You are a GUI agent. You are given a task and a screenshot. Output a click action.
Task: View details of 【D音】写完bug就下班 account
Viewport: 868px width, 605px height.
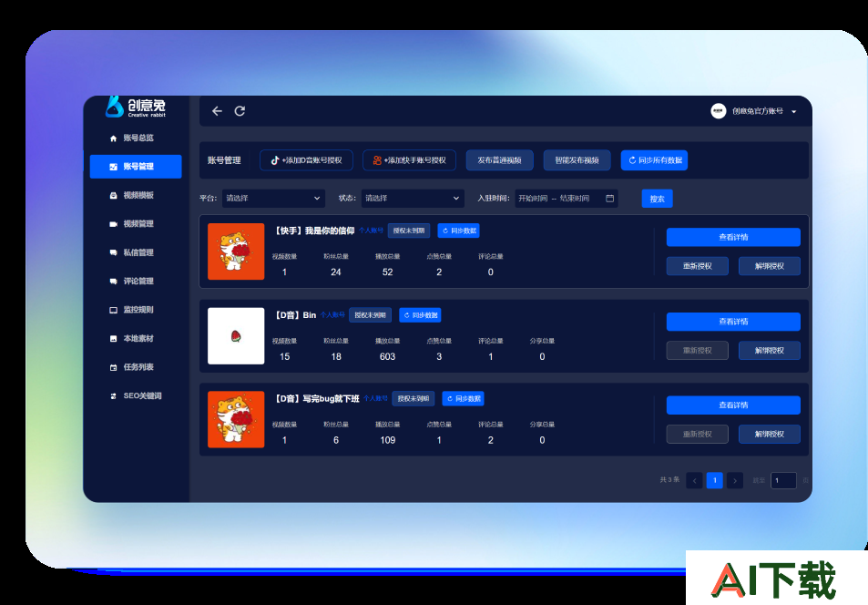click(733, 405)
